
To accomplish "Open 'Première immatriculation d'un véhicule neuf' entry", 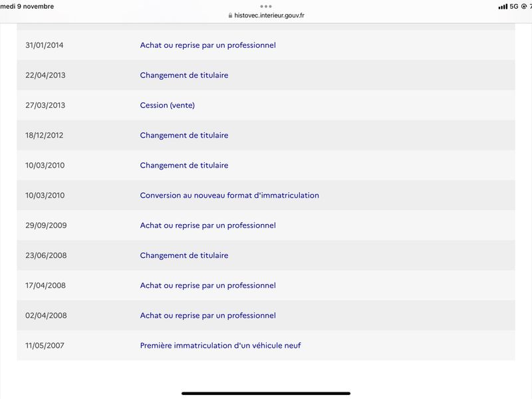I will point(220,345).
